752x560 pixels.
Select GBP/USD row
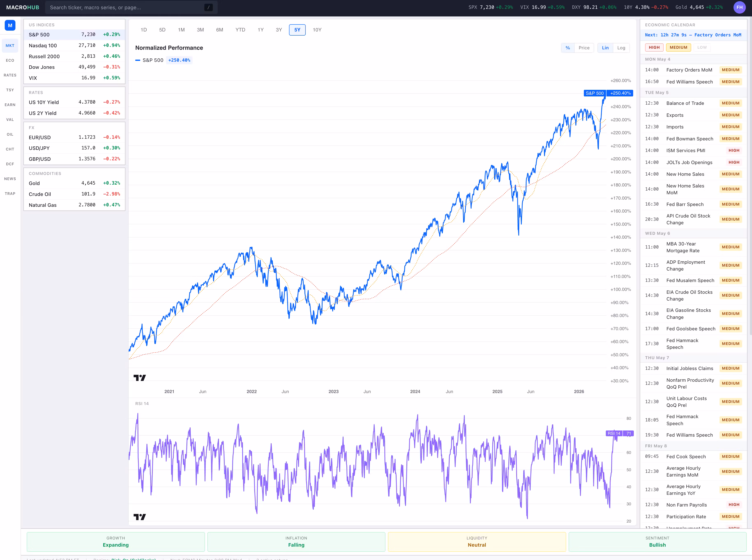74,159
